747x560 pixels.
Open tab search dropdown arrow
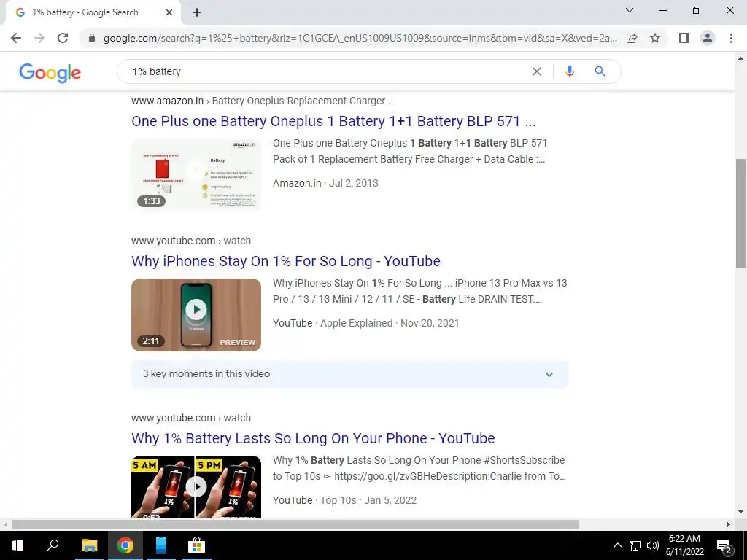click(630, 10)
